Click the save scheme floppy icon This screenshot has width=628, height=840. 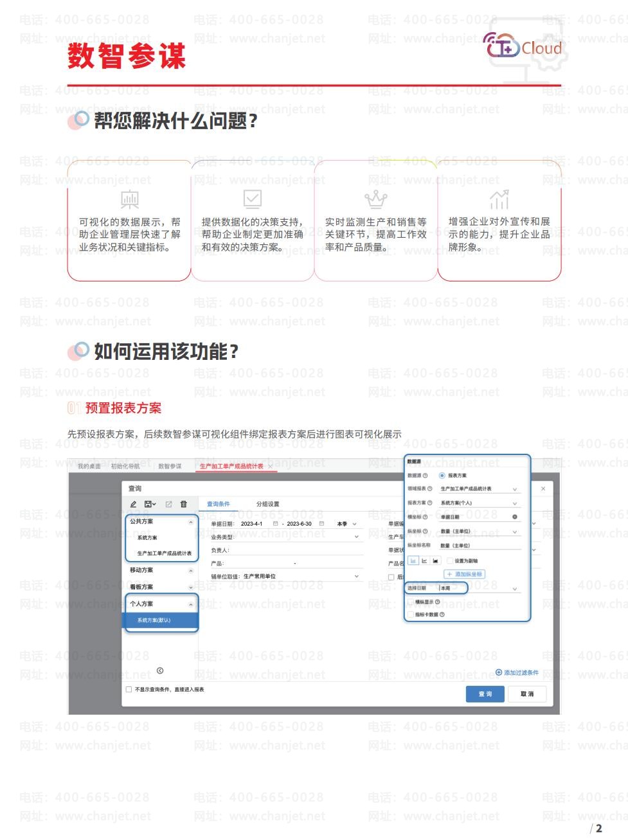click(148, 505)
